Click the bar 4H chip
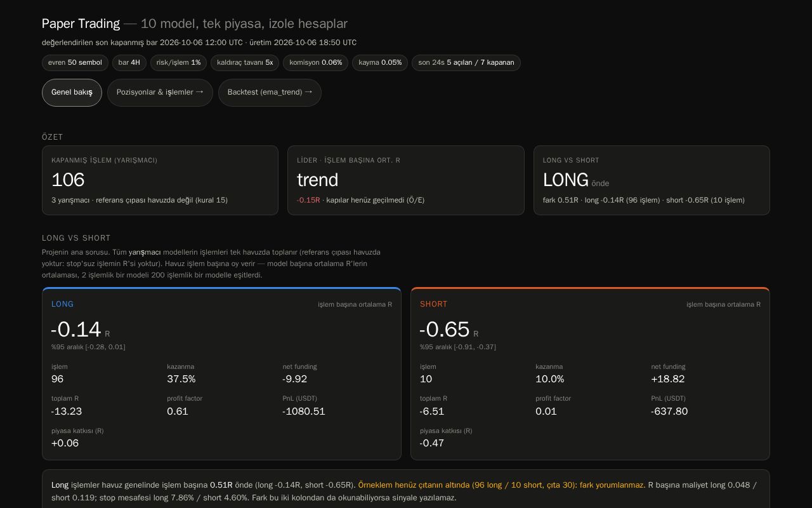 point(129,63)
